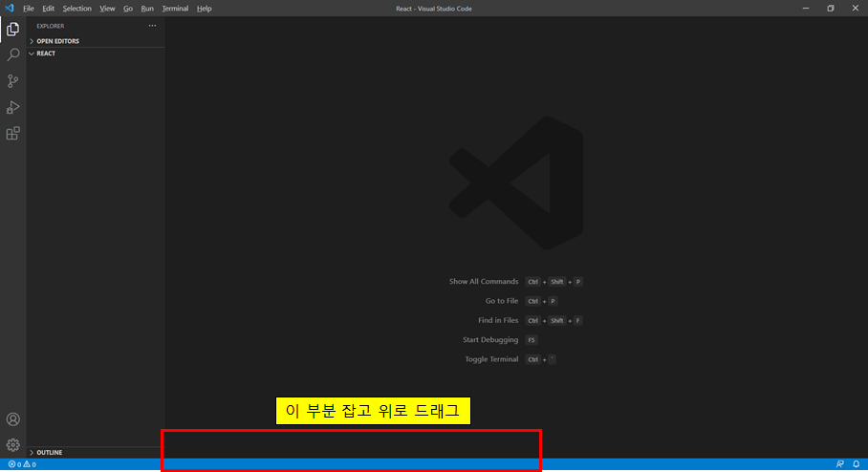Viewport: 868px width, 472px height.
Task: Open notifications bell in status bar
Action: click(x=856, y=464)
